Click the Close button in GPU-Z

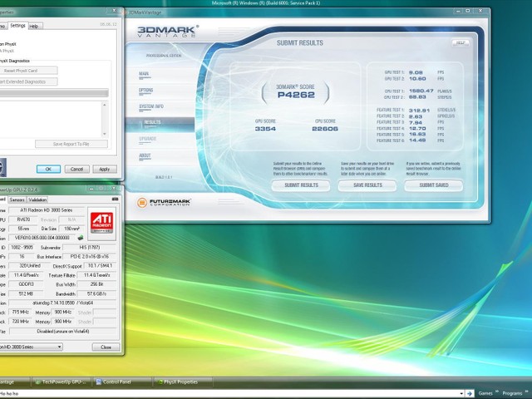(x=106, y=347)
